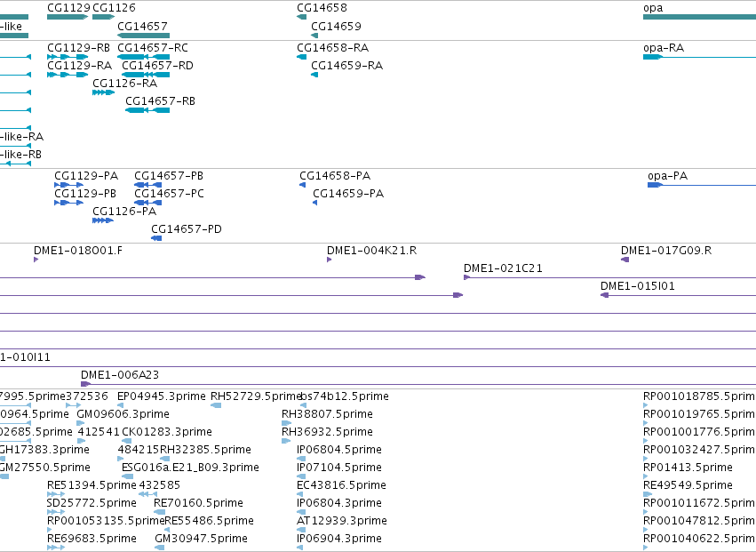Click the CG14657-RC transcript label
This screenshot has width=756, height=552.
[153, 48]
